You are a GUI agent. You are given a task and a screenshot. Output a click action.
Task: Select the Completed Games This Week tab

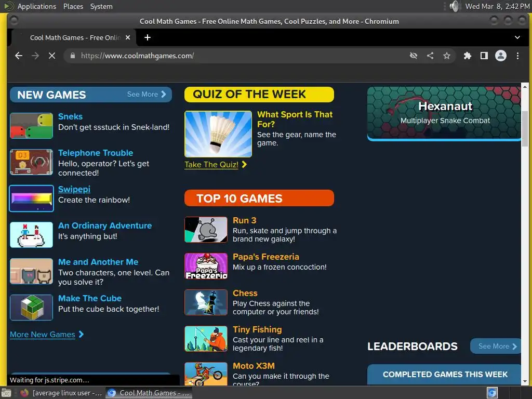444,374
